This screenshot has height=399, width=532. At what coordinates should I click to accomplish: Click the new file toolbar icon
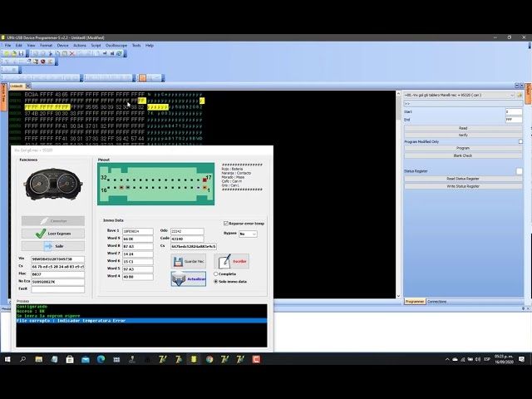click(x=7, y=53)
